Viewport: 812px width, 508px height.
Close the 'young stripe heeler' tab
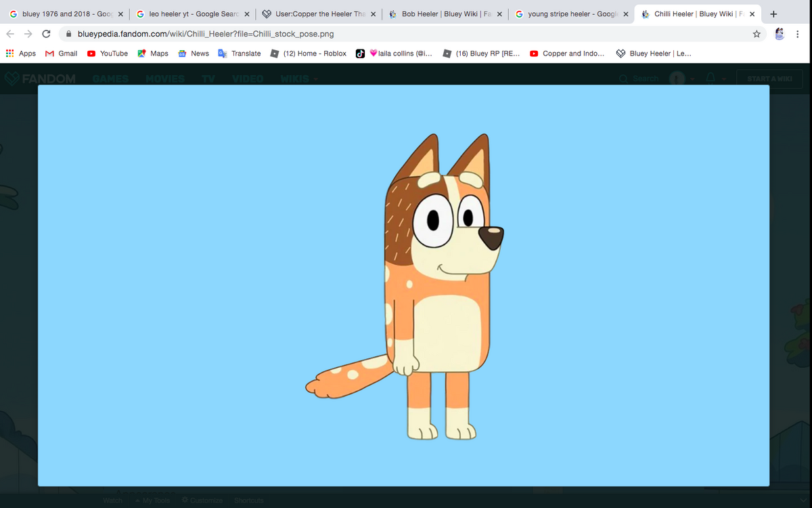[x=625, y=14]
